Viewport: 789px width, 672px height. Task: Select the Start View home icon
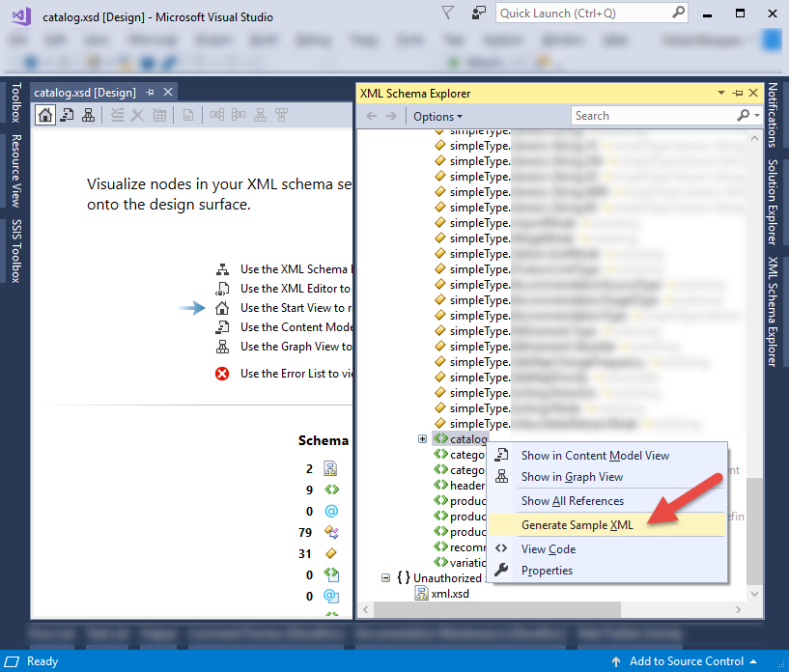tap(44, 115)
